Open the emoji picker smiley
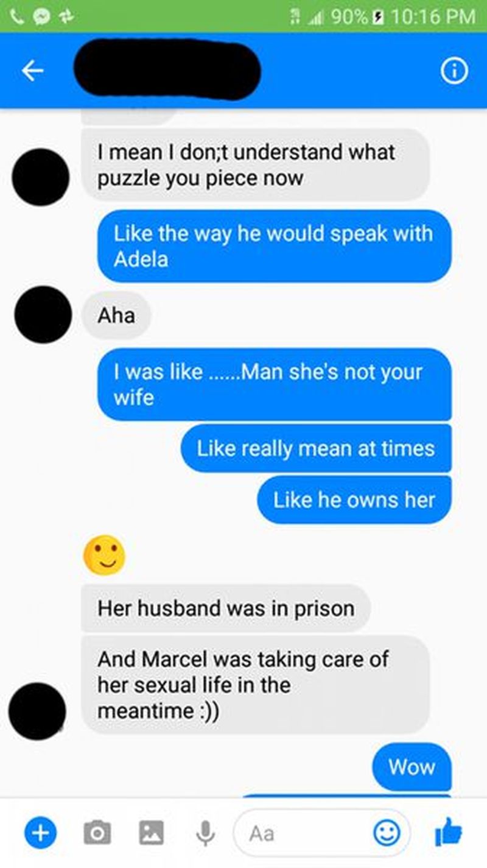Viewport: 487px width, 868px height. (x=386, y=833)
